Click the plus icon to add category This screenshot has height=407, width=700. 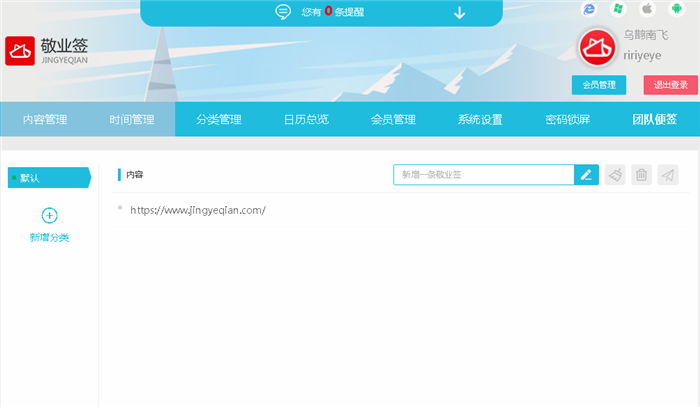point(49,216)
